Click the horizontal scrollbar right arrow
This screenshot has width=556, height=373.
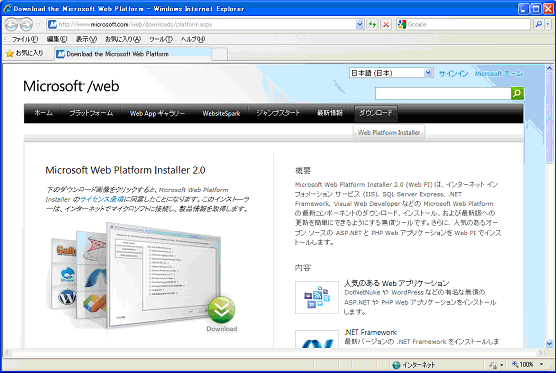pos(540,352)
